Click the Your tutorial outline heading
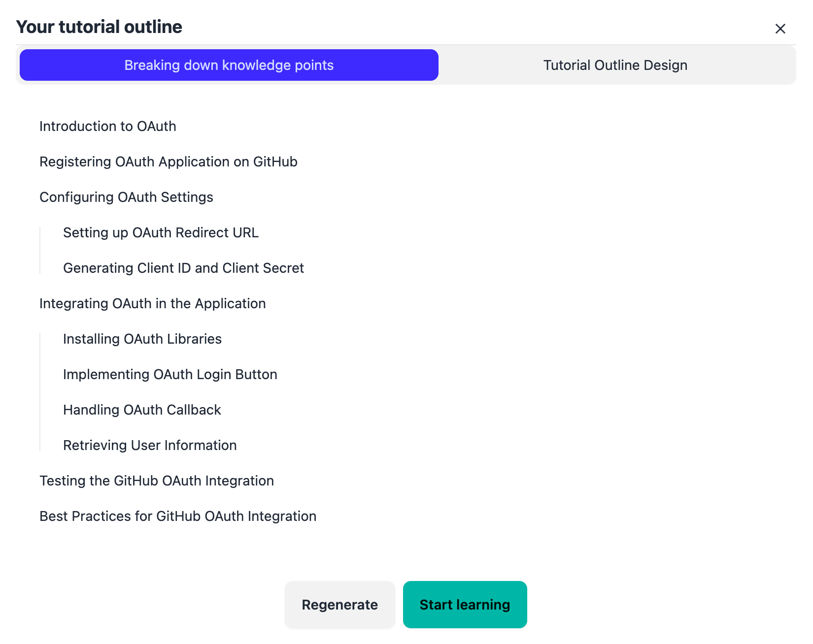Image resolution: width=813 pixels, height=644 pixels. click(99, 27)
